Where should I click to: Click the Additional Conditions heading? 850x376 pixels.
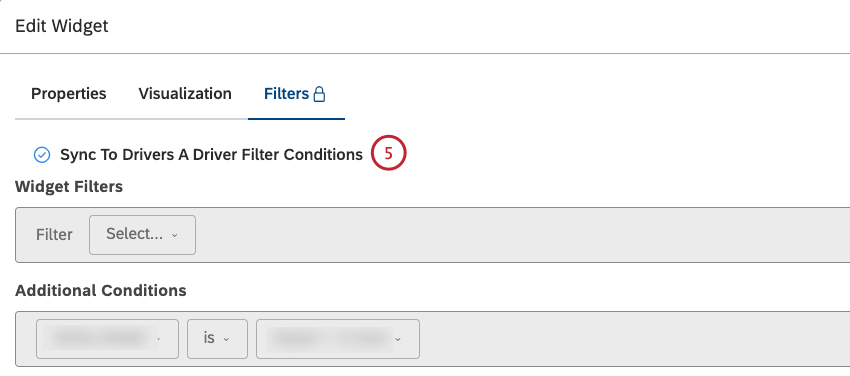pyautogui.click(x=101, y=291)
